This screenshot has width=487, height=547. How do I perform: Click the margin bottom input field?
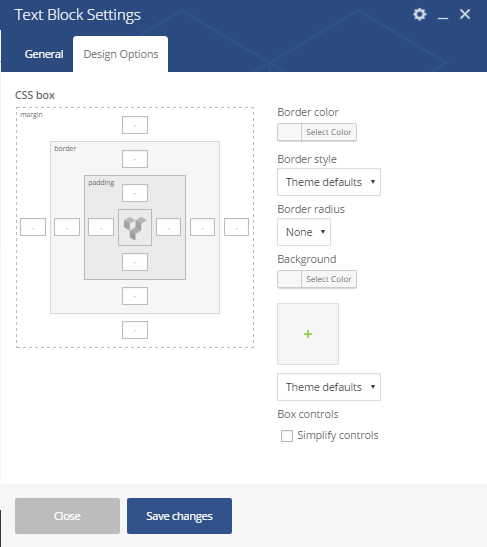(x=135, y=330)
